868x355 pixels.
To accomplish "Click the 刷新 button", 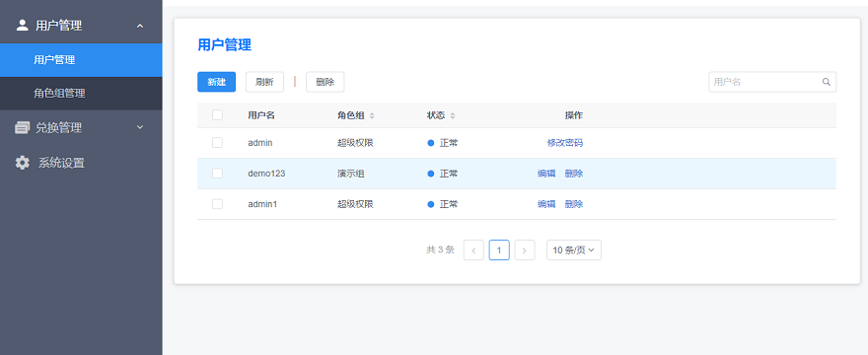I will pyautogui.click(x=264, y=82).
